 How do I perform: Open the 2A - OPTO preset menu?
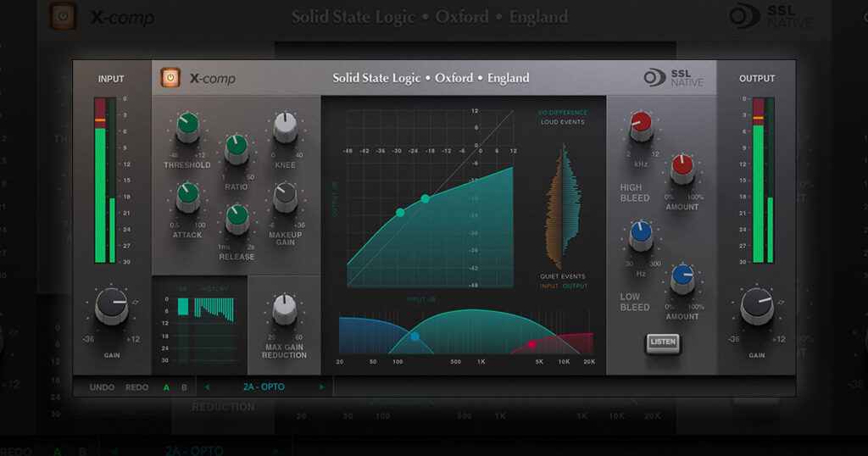(x=264, y=386)
